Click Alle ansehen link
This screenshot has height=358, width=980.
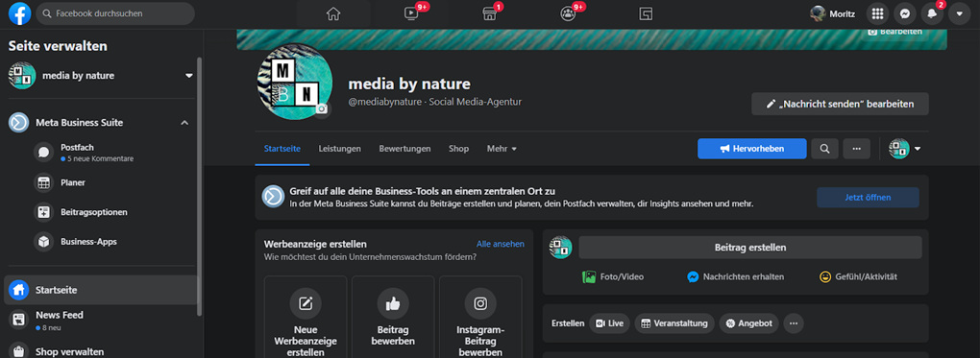(x=501, y=245)
